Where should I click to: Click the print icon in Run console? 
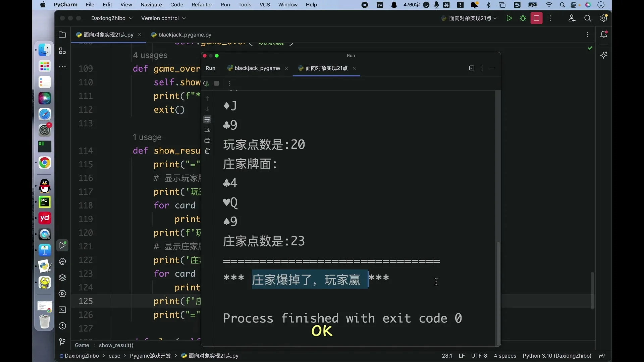tap(207, 140)
